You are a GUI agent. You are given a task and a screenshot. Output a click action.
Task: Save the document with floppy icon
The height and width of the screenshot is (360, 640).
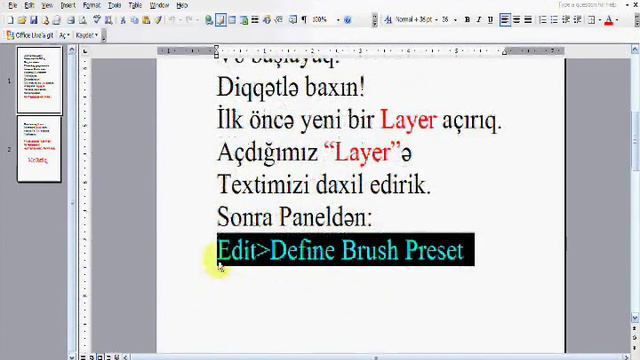pyautogui.click(x=33, y=20)
